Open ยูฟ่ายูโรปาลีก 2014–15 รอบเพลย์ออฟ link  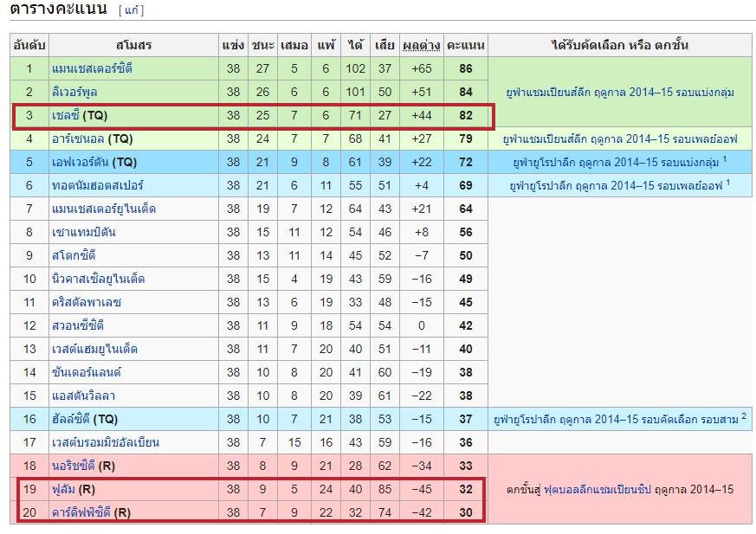[617, 186]
